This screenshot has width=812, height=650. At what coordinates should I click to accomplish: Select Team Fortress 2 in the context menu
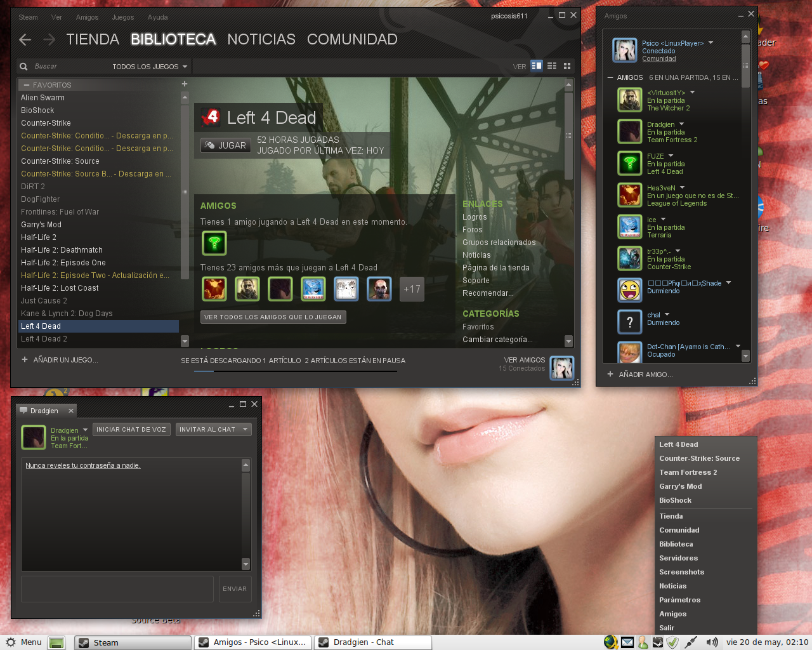pos(688,472)
